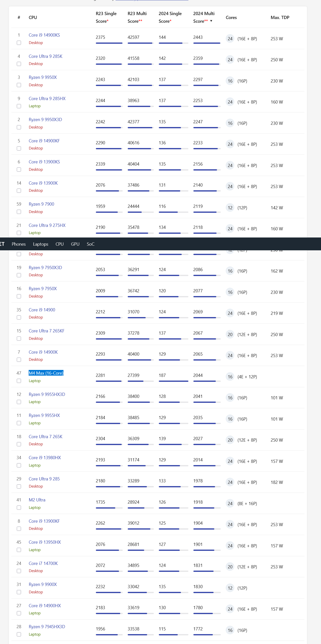Follow the M2 Ultra link

[x=37, y=500]
